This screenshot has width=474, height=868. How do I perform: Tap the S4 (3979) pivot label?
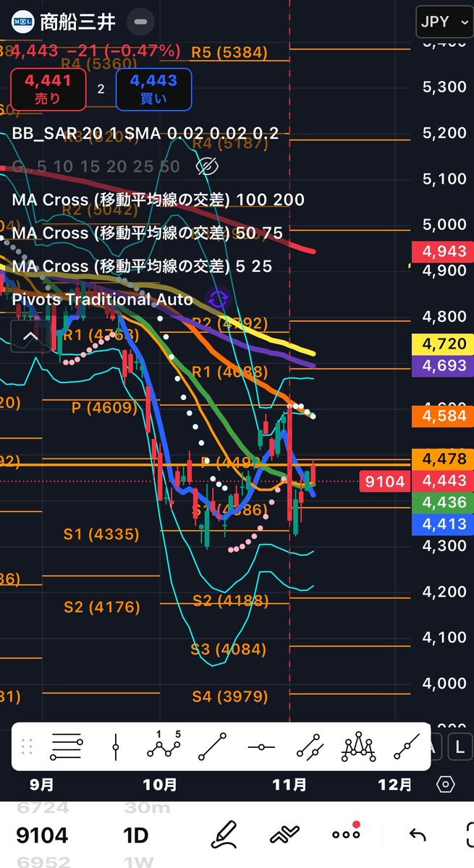(x=229, y=697)
